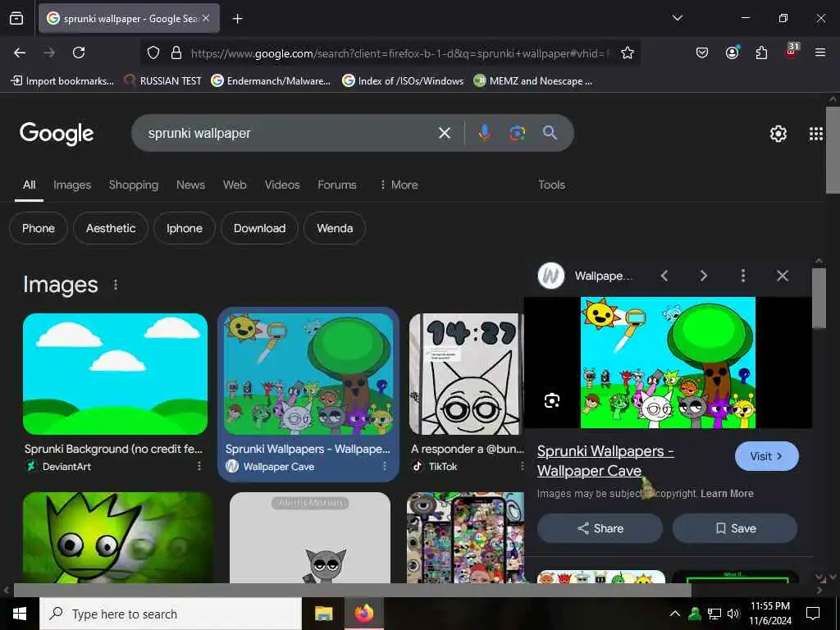840x630 pixels.
Task: Open Sprunki Wallpapers - Wallpaper Cave title link
Action: tap(605, 461)
